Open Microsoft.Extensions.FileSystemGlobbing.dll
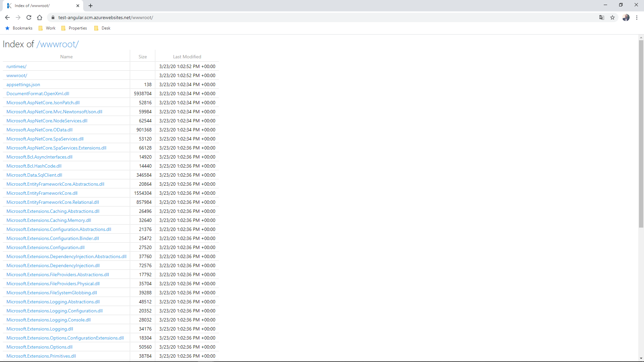Image resolution: width=644 pixels, height=362 pixels. (52, 293)
